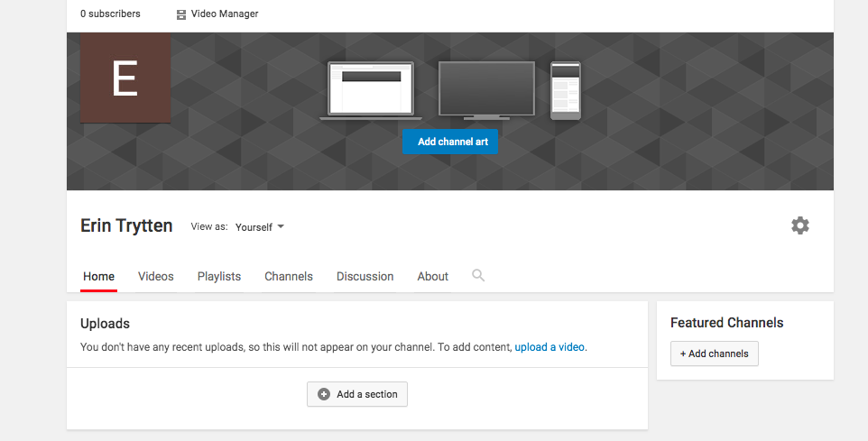This screenshot has height=441, width=868.
Task: Click the laptop preview icon in banner
Action: pyautogui.click(x=370, y=90)
